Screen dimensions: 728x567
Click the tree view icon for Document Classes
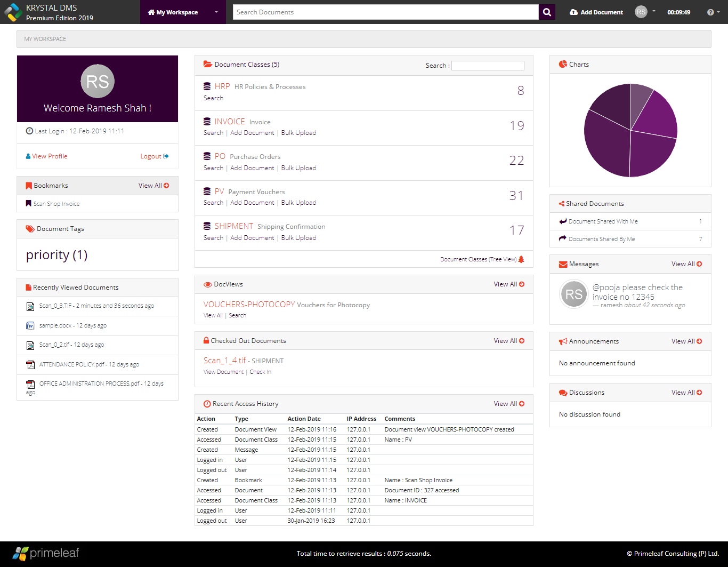point(521,259)
